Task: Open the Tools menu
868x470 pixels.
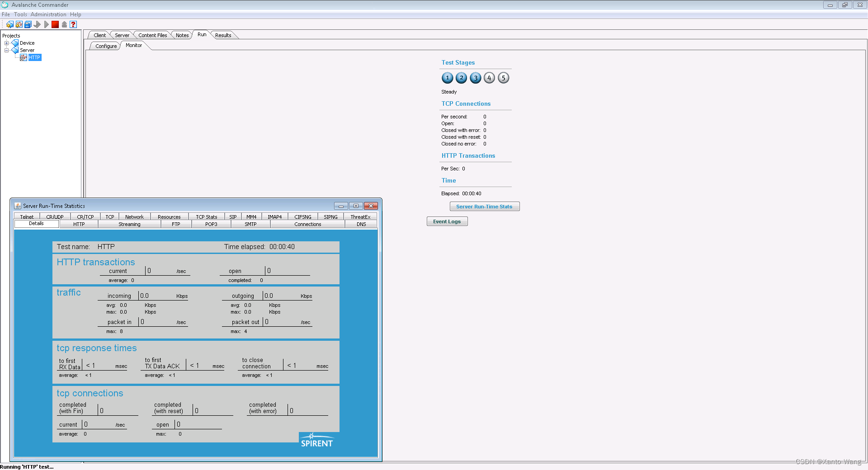Action: click(20, 14)
